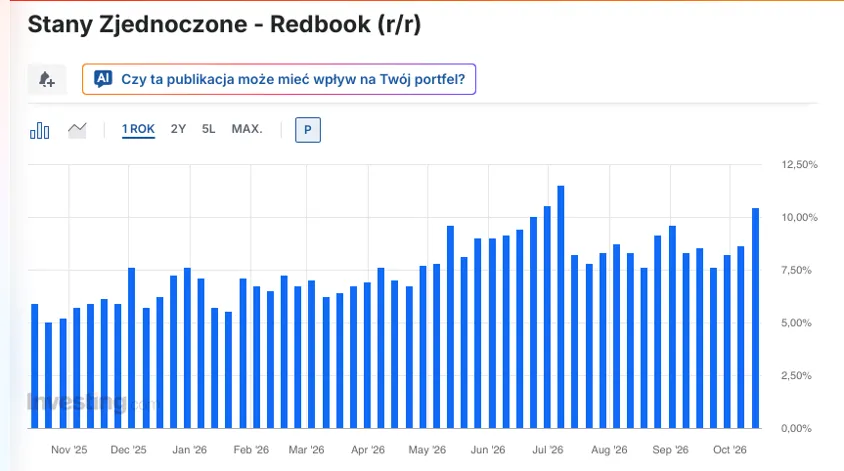Click the tallest bar in Jul '26
This screenshot has width=844, height=471.
(560, 307)
